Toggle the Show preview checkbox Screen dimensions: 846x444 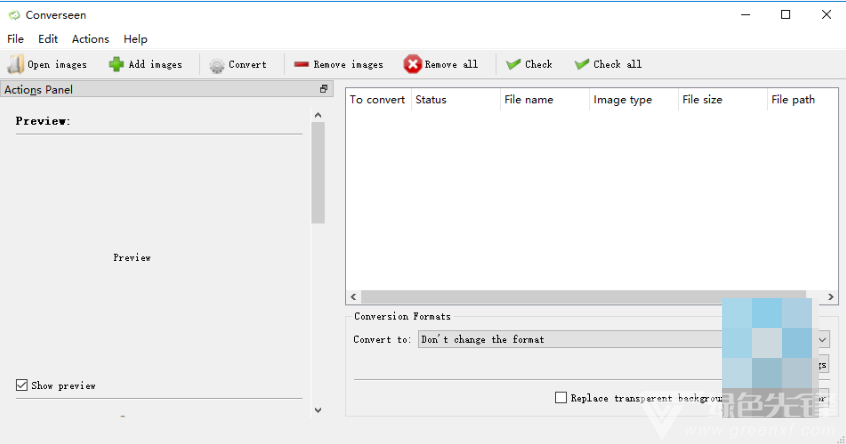(x=22, y=385)
